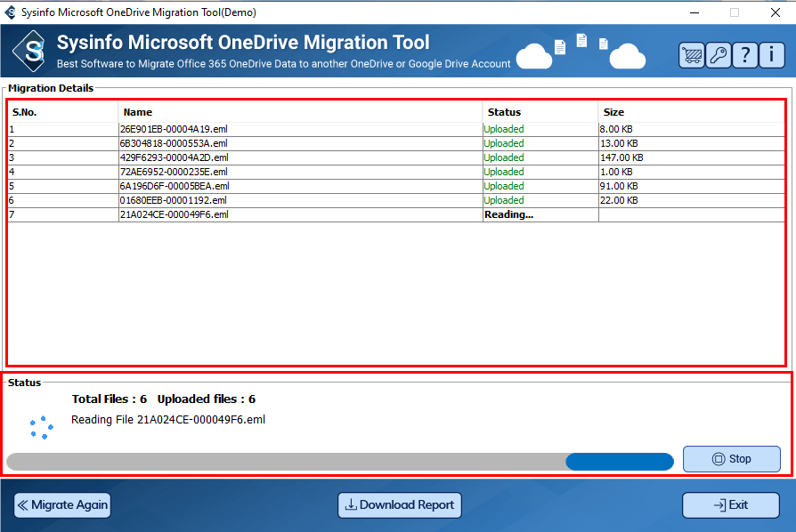Click the Sysinfo logo in header
Image resolution: width=796 pixels, height=532 pixels.
[x=34, y=51]
